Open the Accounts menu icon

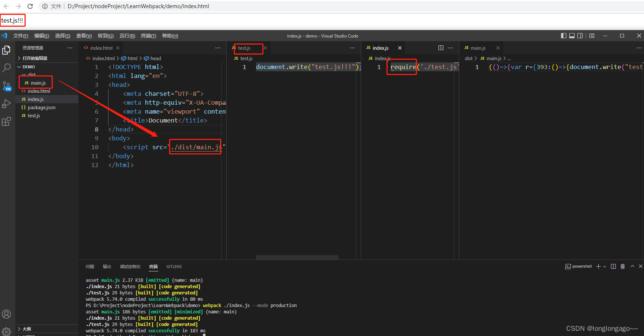click(x=6, y=314)
